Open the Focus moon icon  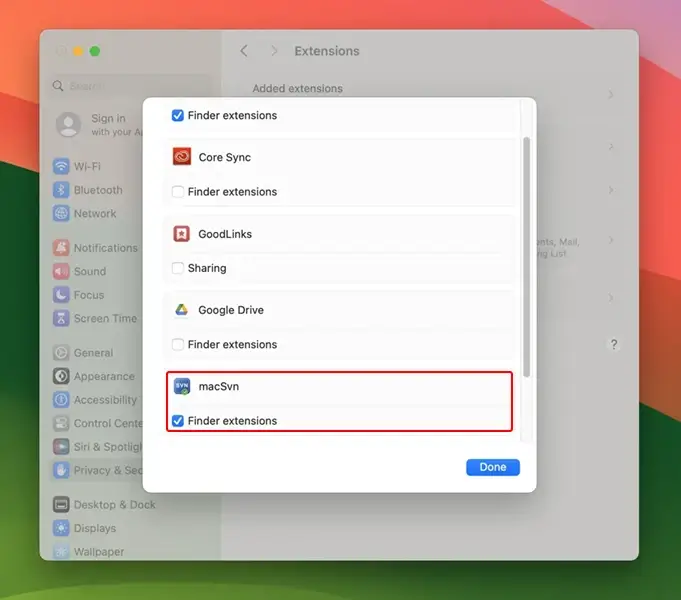[x=61, y=295]
